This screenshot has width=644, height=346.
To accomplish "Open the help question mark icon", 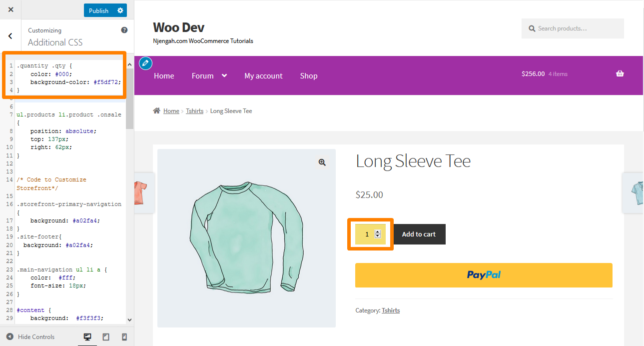I will tap(124, 30).
